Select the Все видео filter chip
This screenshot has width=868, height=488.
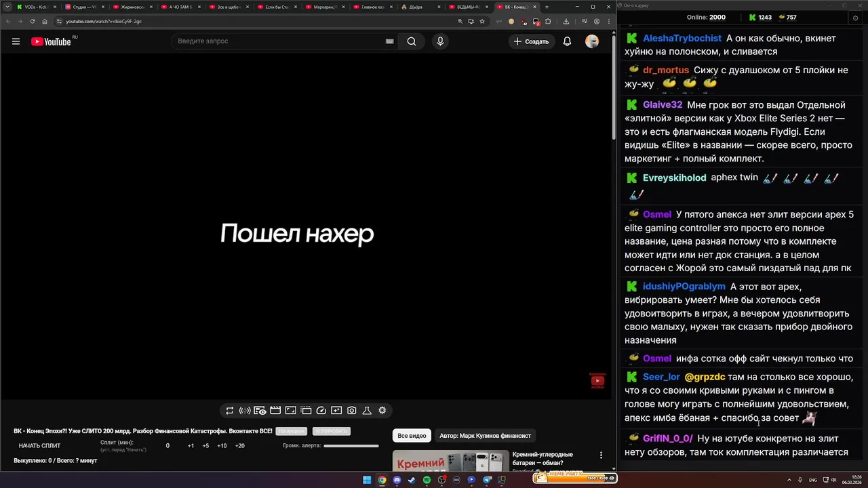(412, 436)
